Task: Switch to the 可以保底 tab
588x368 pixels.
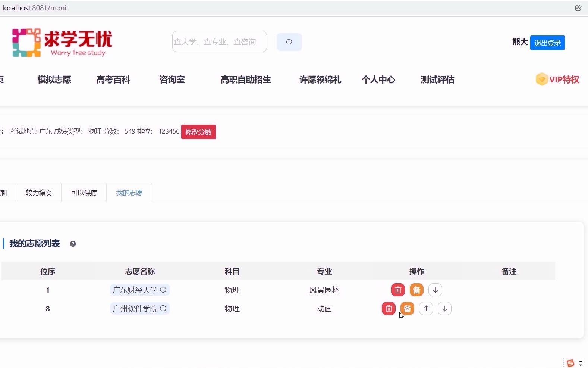Action: [x=84, y=193]
